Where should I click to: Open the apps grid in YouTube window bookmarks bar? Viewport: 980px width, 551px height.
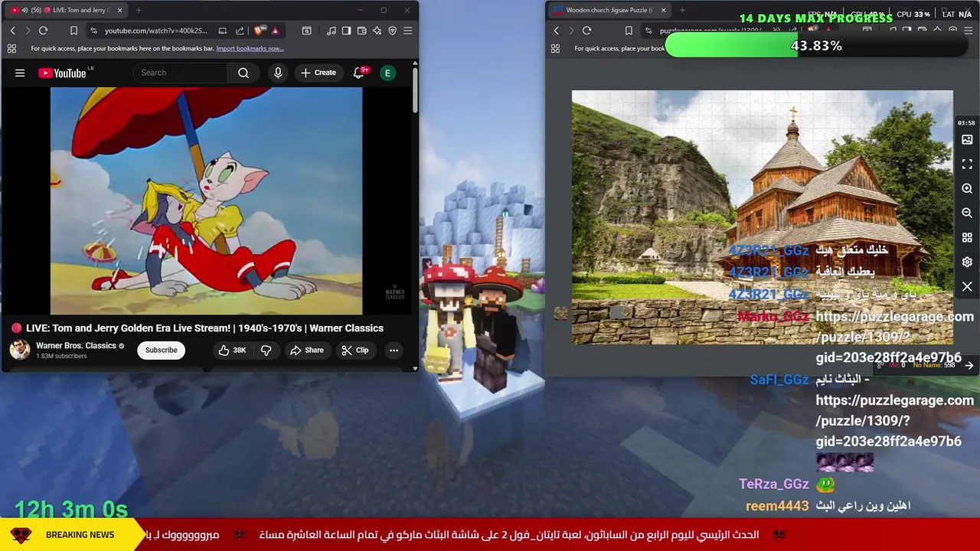pos(11,48)
